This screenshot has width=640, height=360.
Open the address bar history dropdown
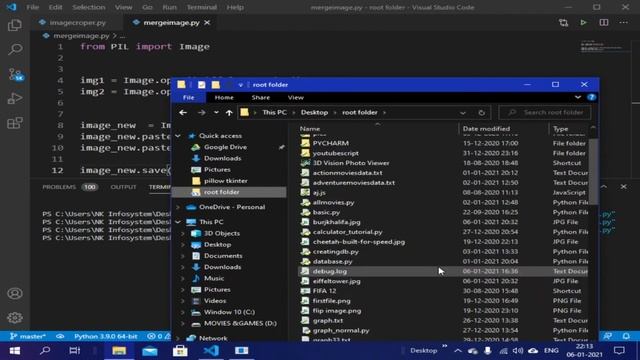462,113
